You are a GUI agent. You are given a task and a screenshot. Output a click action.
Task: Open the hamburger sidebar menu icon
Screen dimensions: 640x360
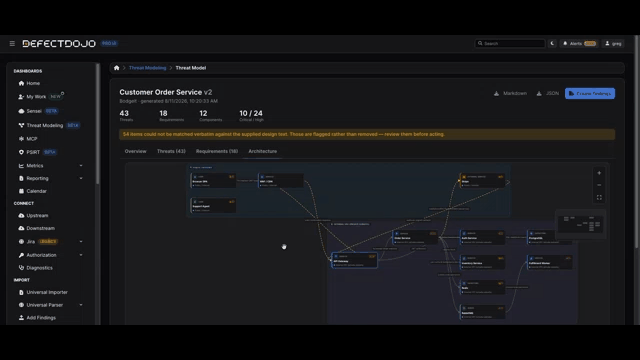[12, 43]
